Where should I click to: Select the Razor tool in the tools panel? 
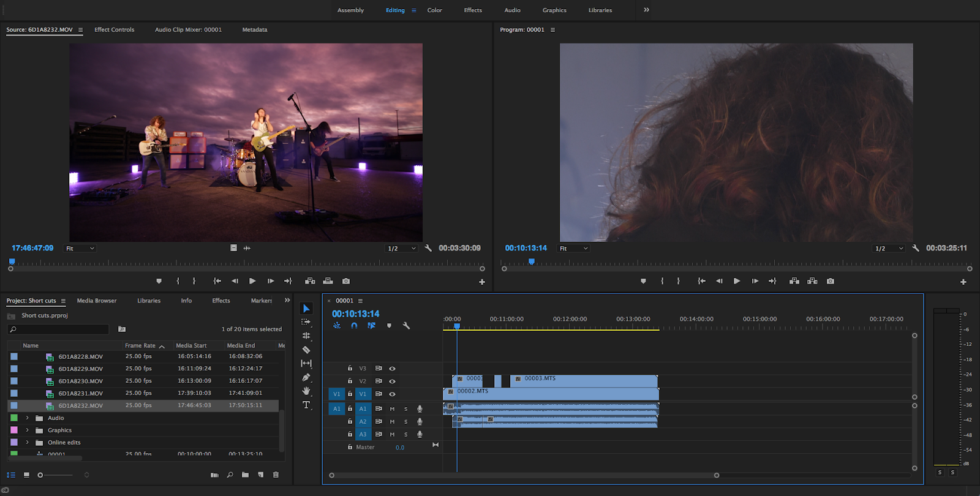pos(306,350)
